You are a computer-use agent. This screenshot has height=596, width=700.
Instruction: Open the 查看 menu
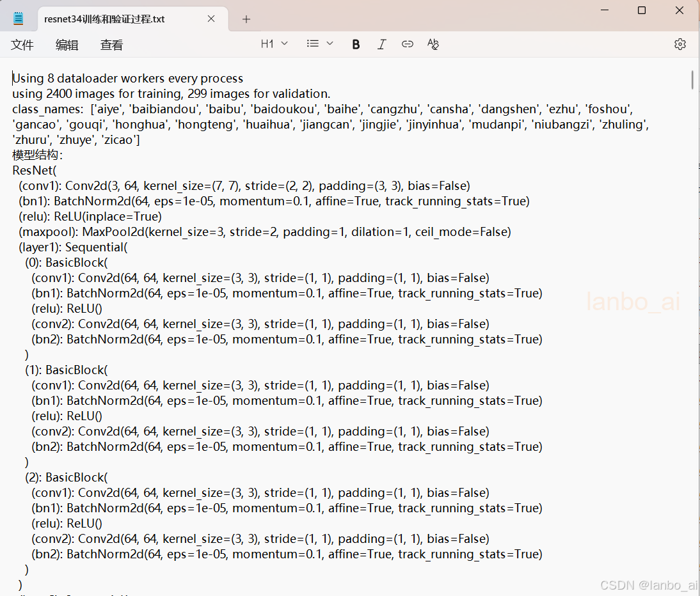tap(111, 45)
